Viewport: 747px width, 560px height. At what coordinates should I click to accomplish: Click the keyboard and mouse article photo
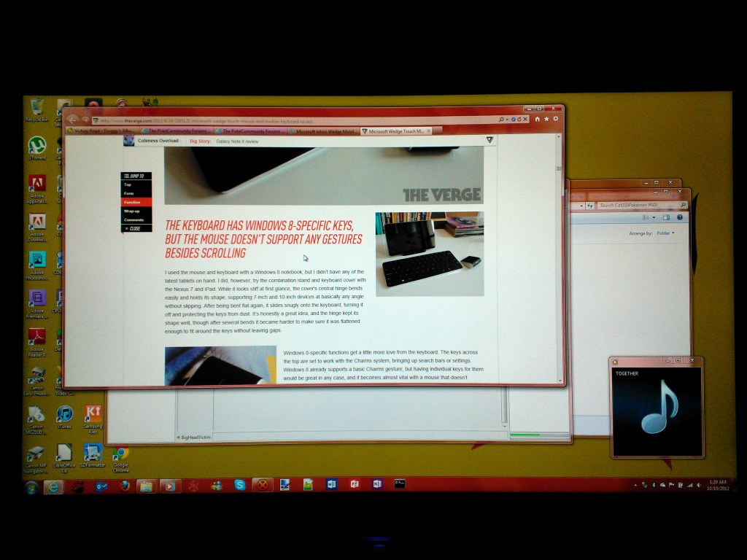click(429, 254)
